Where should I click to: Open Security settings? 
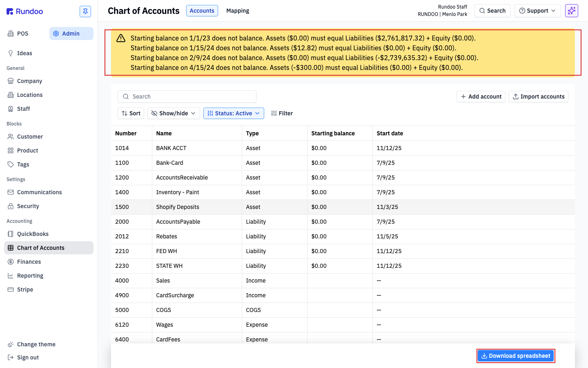pos(49,206)
